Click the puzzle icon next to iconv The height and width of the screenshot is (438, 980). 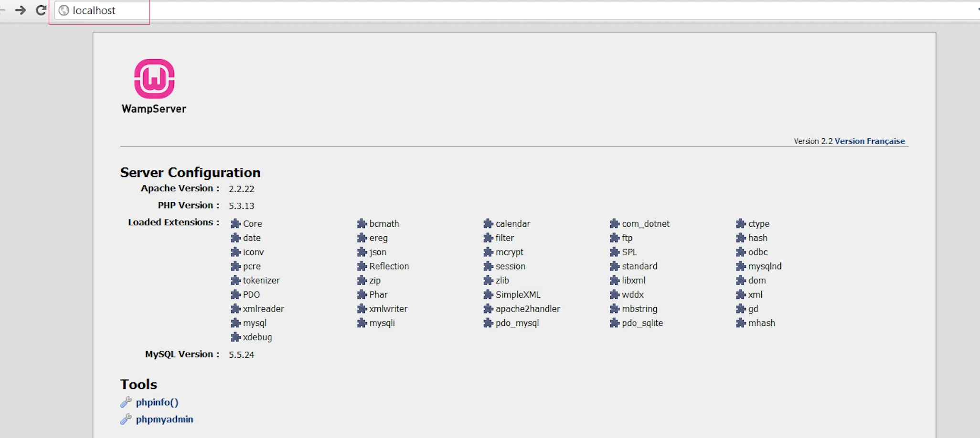[x=235, y=252]
